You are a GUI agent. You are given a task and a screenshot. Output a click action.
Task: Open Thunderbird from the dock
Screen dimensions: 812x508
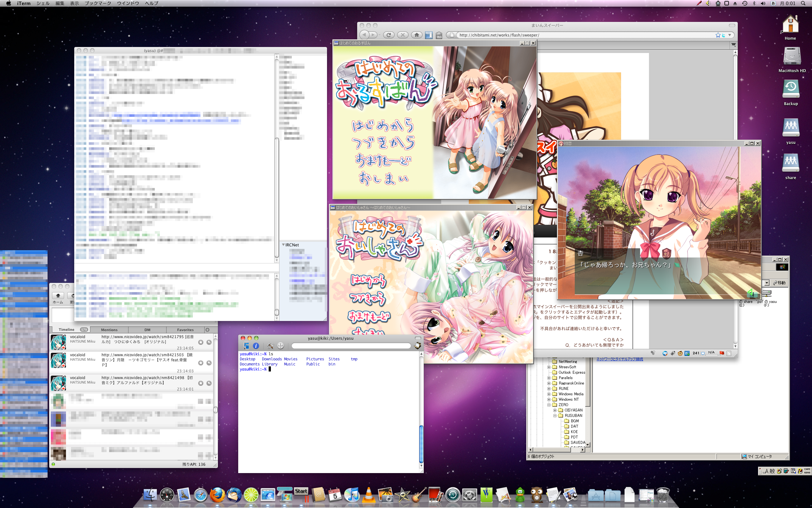click(x=234, y=495)
